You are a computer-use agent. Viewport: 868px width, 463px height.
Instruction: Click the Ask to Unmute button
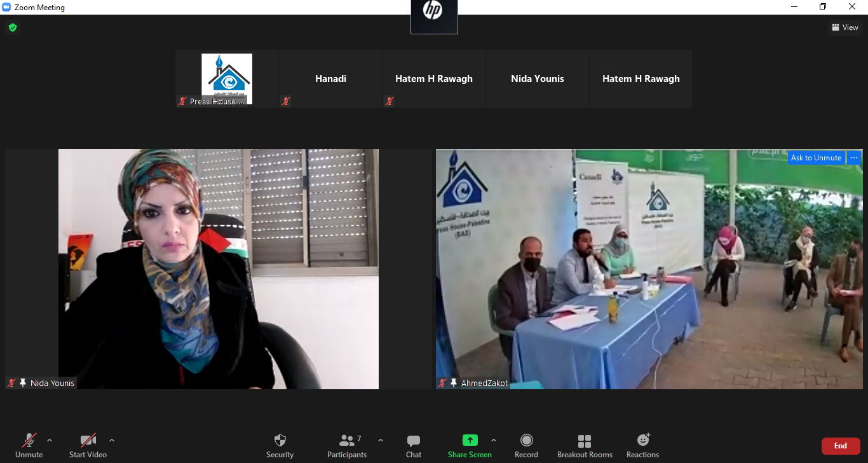click(x=816, y=158)
